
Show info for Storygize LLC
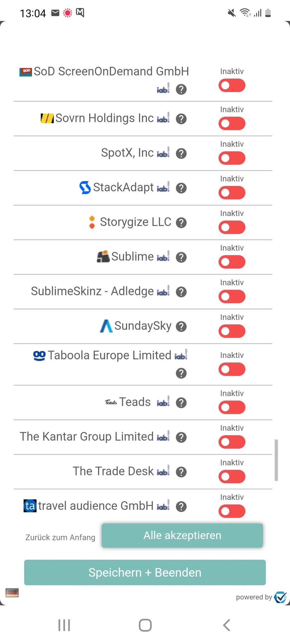point(181,223)
